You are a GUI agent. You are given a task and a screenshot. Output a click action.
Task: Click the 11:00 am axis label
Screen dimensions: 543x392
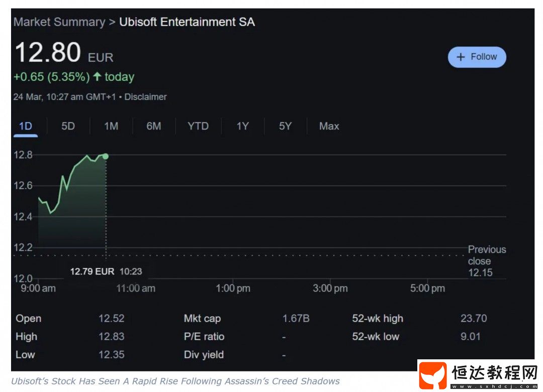tap(136, 288)
